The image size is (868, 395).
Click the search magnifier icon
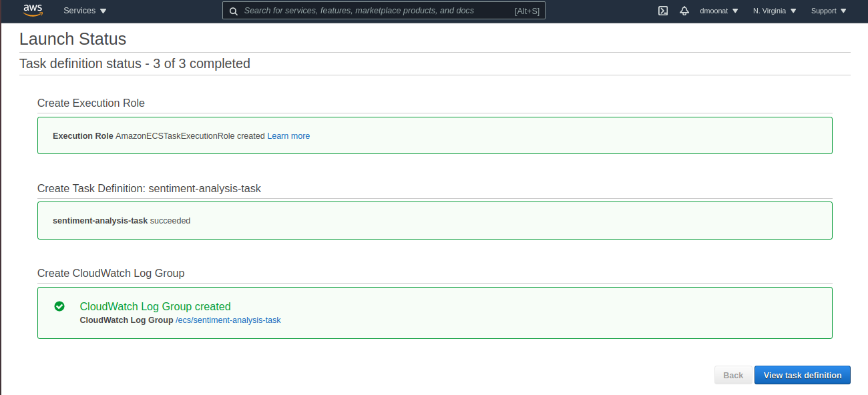click(x=233, y=11)
